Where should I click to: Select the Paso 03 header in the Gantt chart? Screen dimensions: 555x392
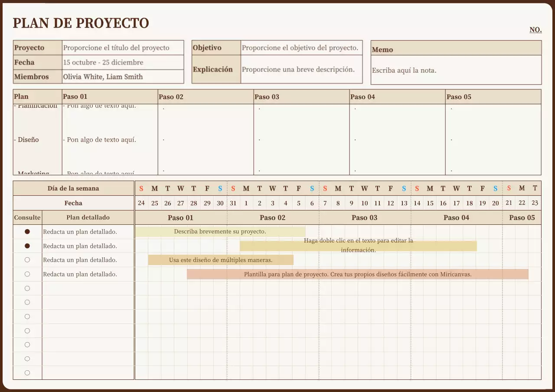[364, 217]
